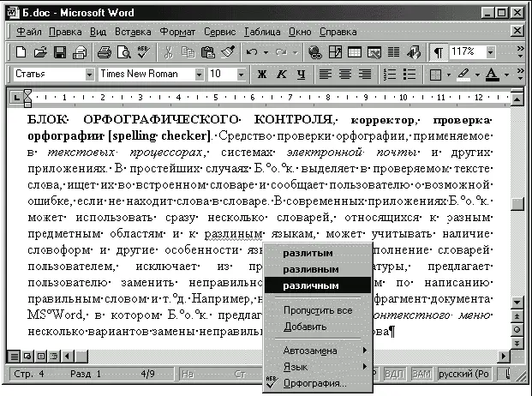
Task: Expand Автозамена submenu
Action: (x=318, y=351)
